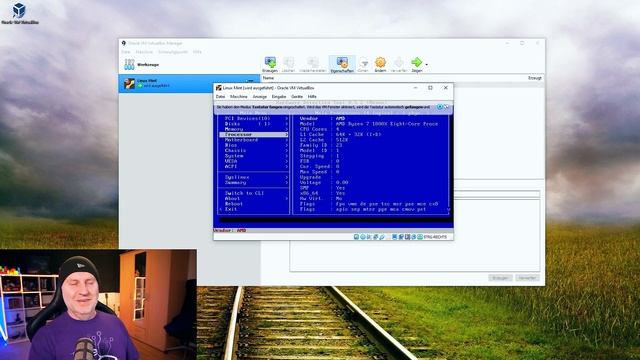Open Hilfe menu in Linux Mint VM window
This screenshot has width=640, height=360.
(312, 97)
